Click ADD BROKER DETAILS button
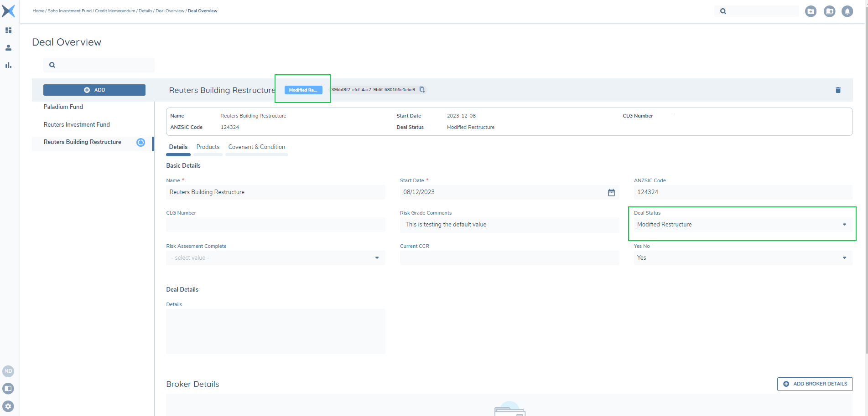 click(x=815, y=384)
